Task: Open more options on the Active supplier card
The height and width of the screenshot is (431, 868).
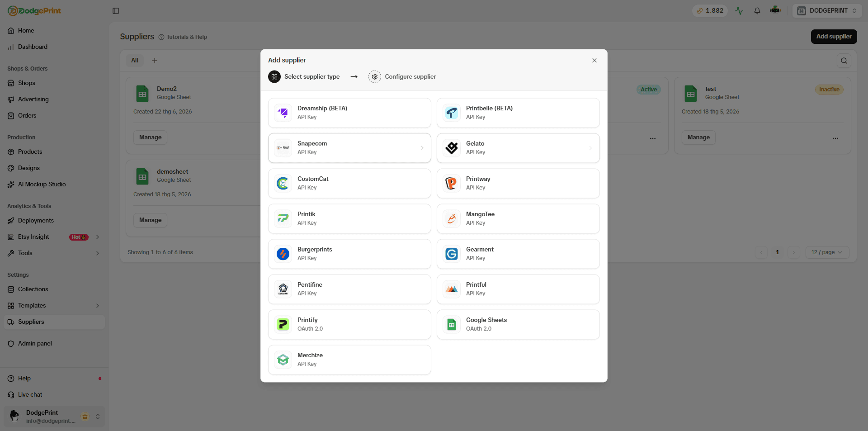Action: click(653, 138)
